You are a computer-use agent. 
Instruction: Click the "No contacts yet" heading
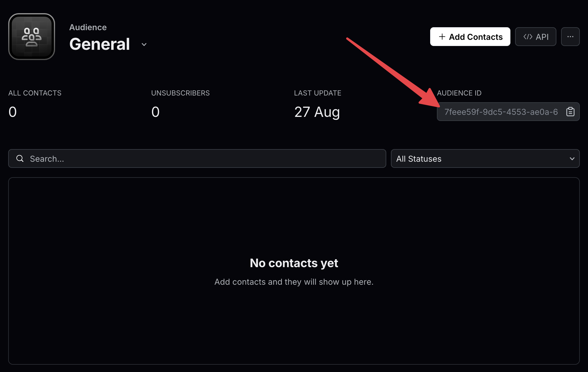[294, 263]
